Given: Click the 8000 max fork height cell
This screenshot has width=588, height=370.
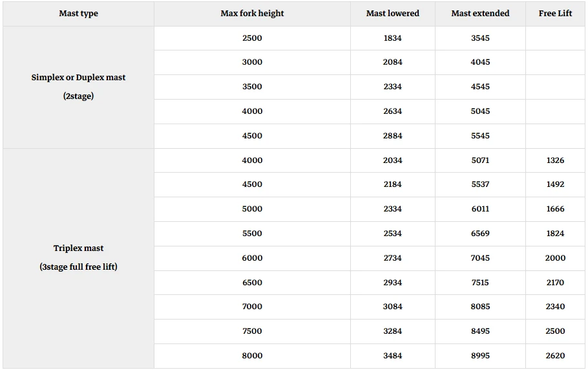Looking at the screenshot, I should [x=252, y=356].
